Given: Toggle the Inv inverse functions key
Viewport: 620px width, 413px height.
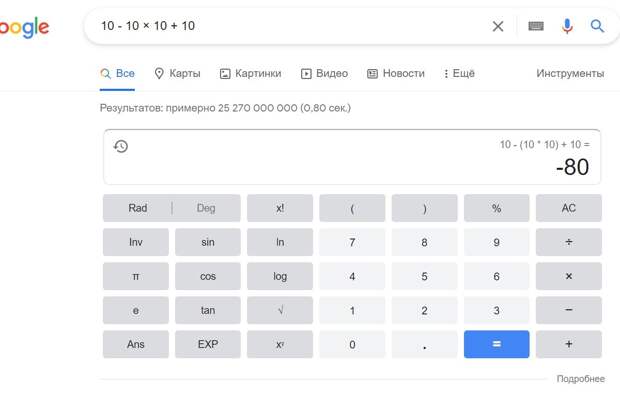Looking at the screenshot, I should [x=136, y=242].
